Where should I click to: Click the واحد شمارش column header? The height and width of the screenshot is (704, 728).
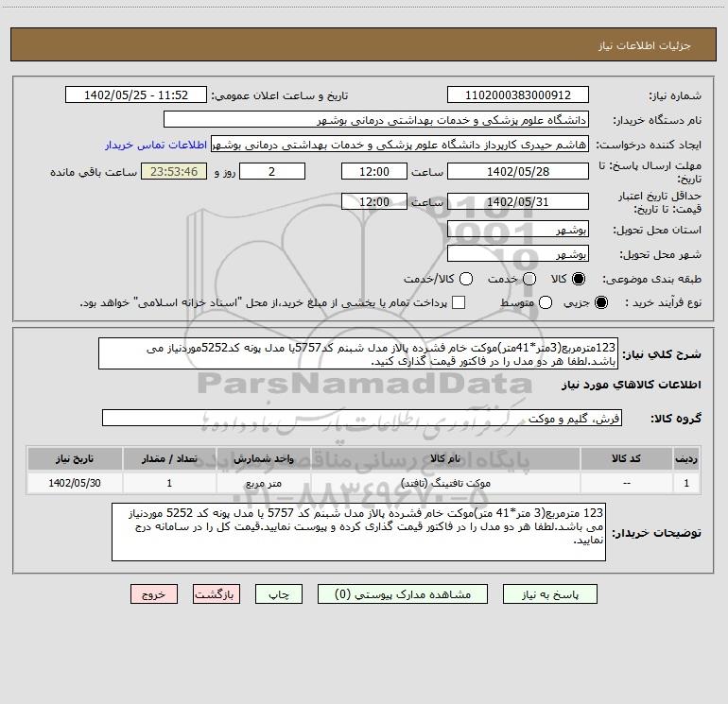click(263, 458)
